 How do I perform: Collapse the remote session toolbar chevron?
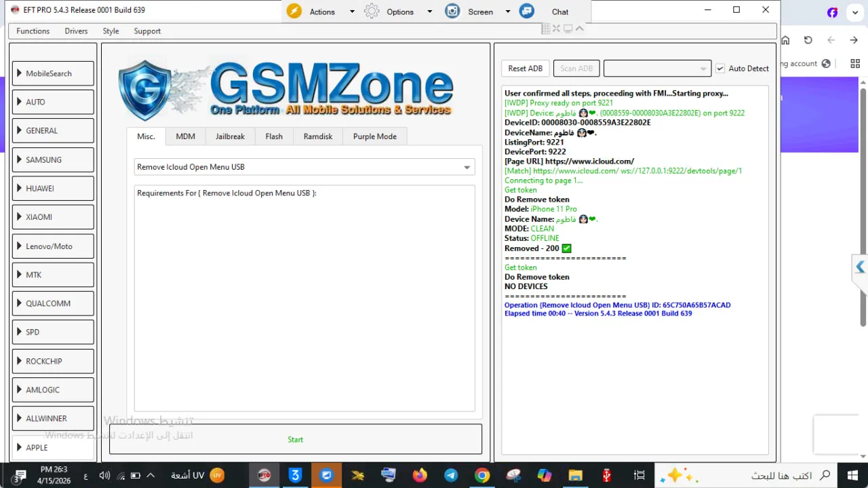(x=580, y=29)
